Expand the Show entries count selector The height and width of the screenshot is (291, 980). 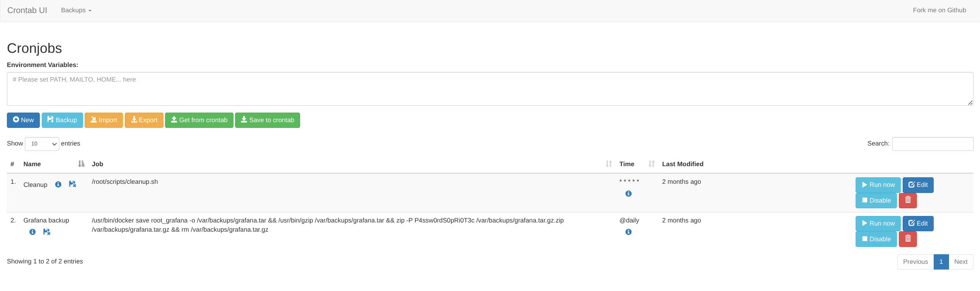point(42,144)
